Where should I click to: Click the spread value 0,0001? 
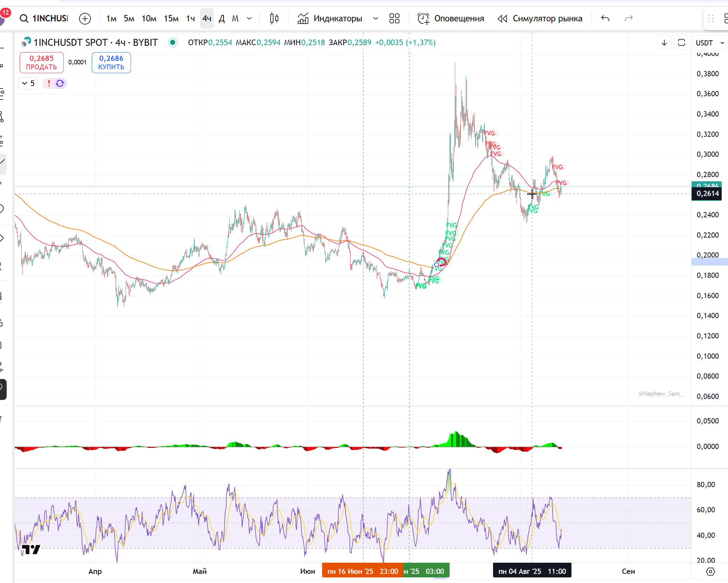tap(77, 62)
